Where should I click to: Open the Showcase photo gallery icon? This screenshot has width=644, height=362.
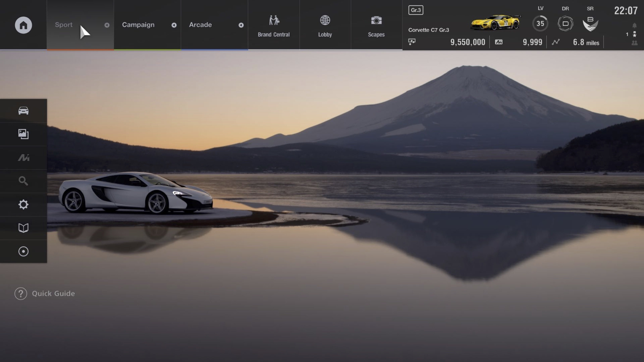tap(23, 134)
